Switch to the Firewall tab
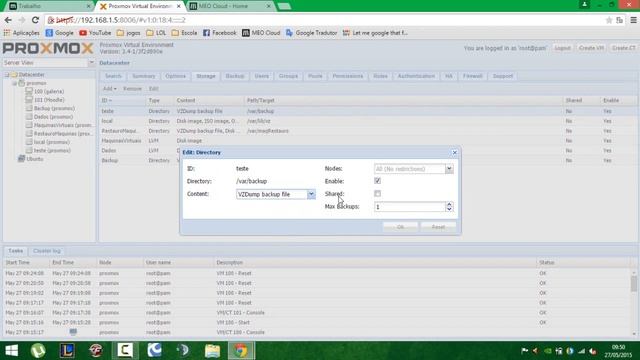The image size is (640, 360). pos(473,76)
